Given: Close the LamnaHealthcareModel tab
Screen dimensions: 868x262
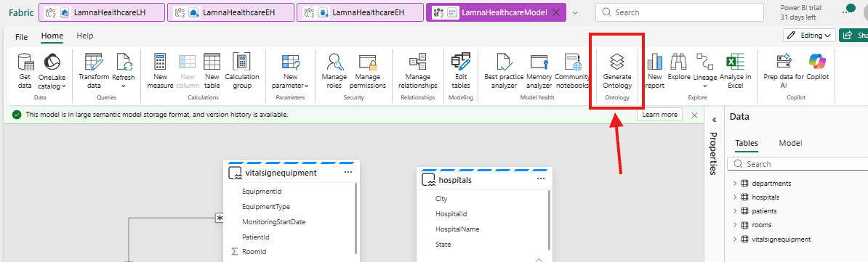Looking at the screenshot, I should coord(556,12).
